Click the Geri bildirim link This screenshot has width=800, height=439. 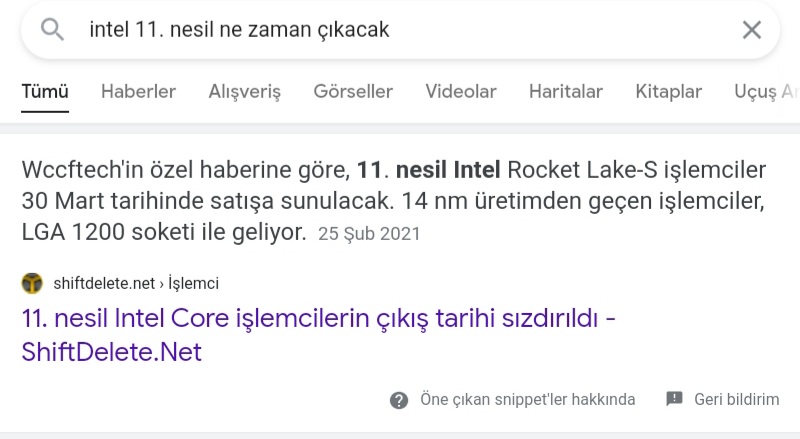(737, 400)
